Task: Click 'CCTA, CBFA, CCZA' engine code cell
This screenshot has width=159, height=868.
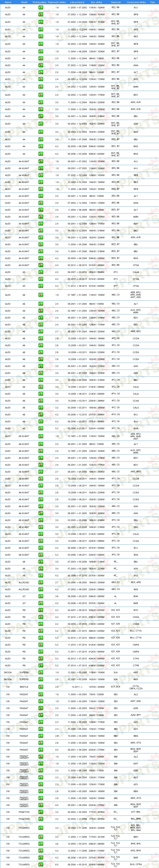Action: pyautogui.click(x=136, y=687)
